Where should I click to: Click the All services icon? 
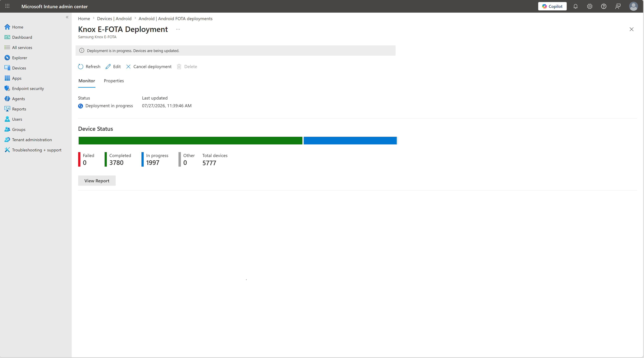pyautogui.click(x=7, y=47)
